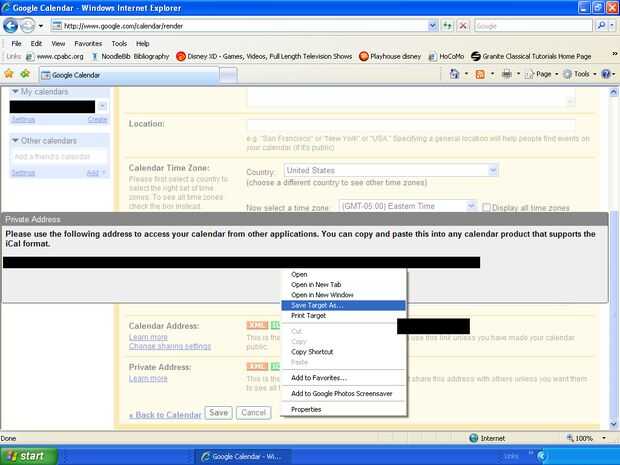
Task: Open the search provider dropdown arrow
Action: [x=612, y=26]
